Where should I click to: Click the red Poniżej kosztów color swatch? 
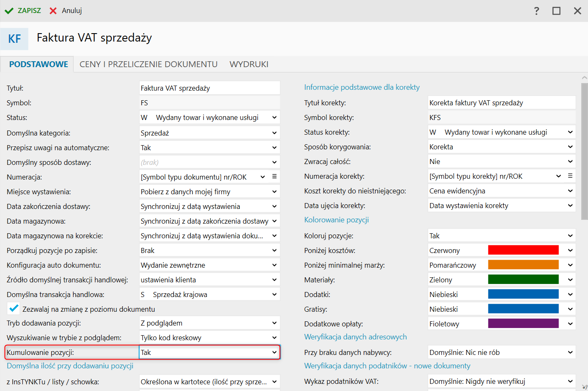click(523, 250)
